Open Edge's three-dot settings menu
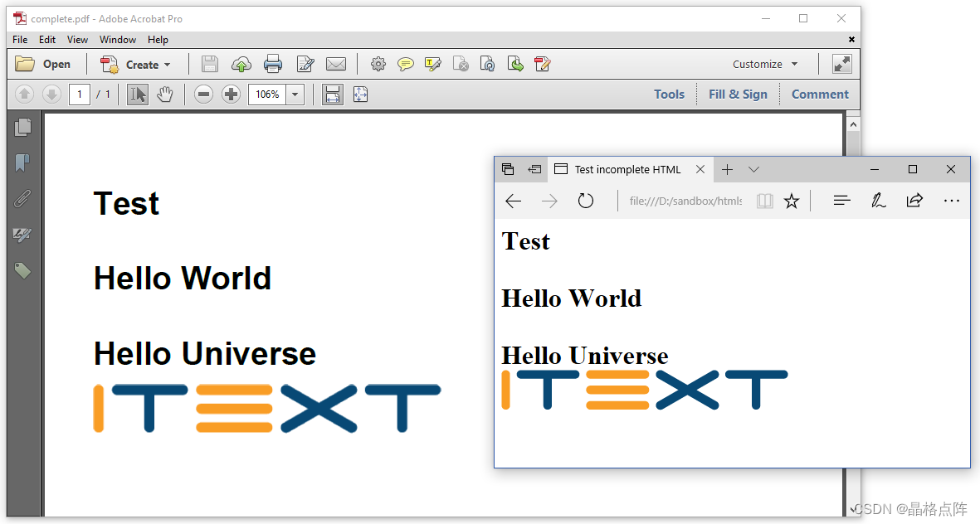 click(x=951, y=201)
